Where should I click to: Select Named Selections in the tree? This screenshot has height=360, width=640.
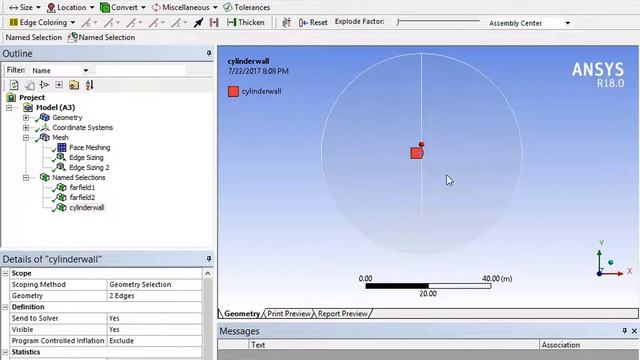tap(78, 178)
